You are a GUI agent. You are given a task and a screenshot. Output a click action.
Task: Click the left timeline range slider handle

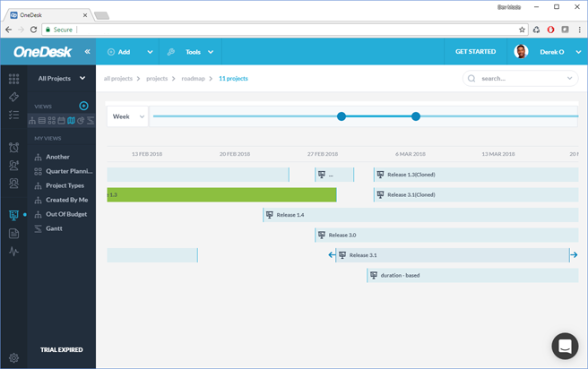coord(342,116)
